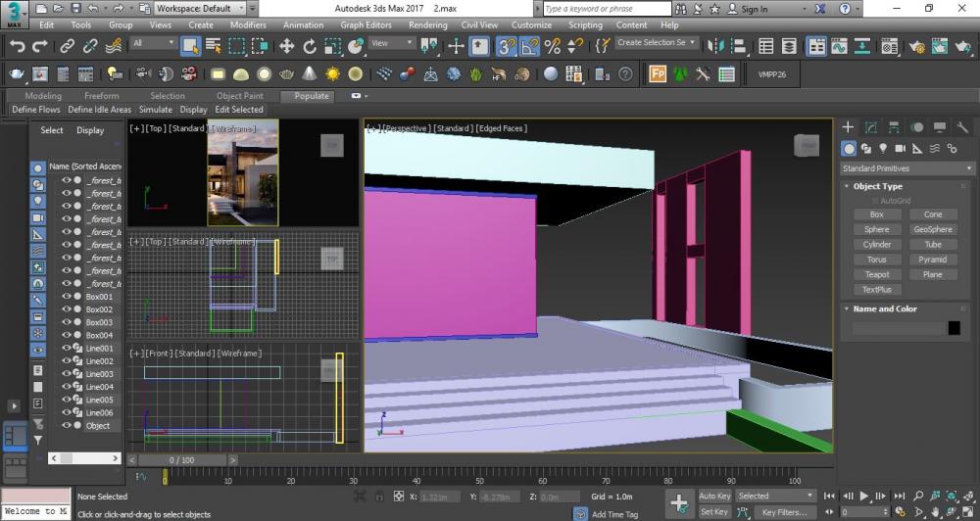The width and height of the screenshot is (980, 521).
Task: Expand the Standard Primitives dropdown
Action: click(x=907, y=168)
